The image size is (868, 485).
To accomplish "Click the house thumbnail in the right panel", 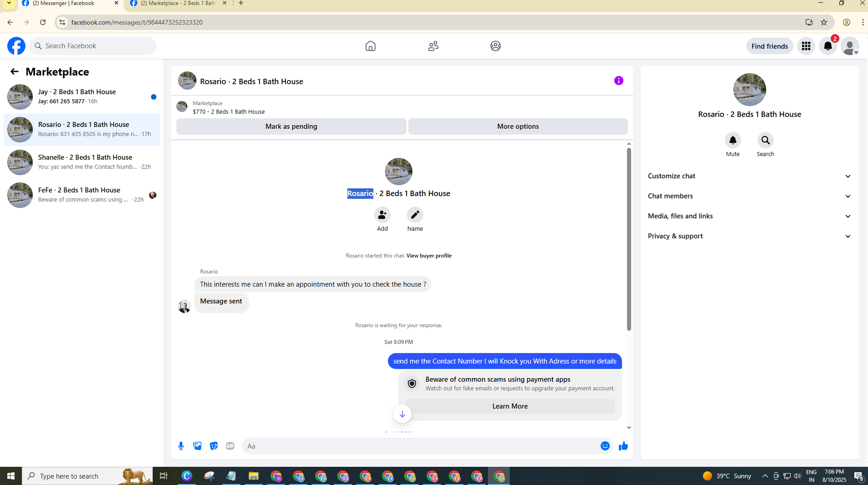I will point(750,90).
